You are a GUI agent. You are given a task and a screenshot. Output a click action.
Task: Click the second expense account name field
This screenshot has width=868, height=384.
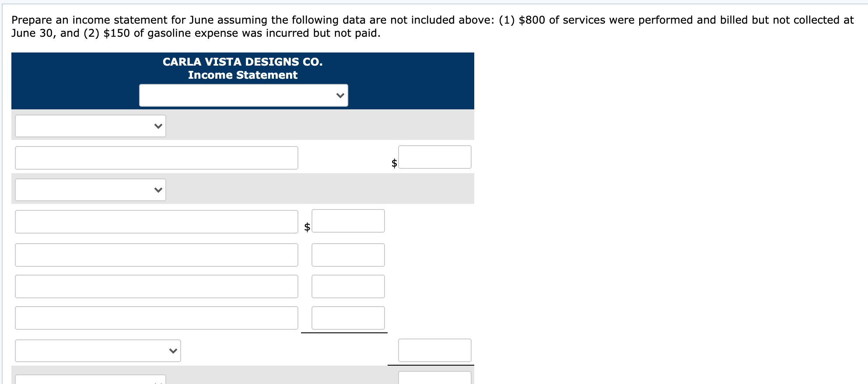pyautogui.click(x=156, y=255)
